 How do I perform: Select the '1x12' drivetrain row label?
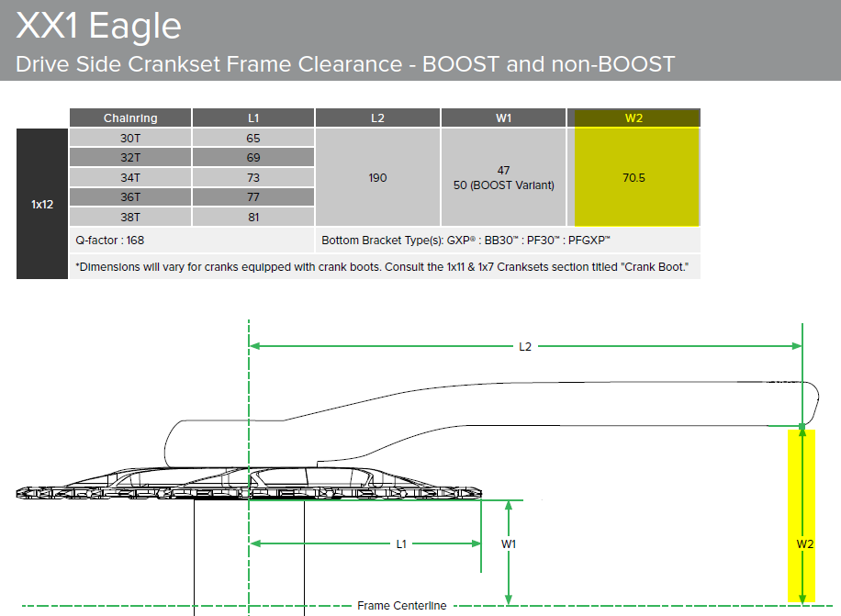pos(42,204)
